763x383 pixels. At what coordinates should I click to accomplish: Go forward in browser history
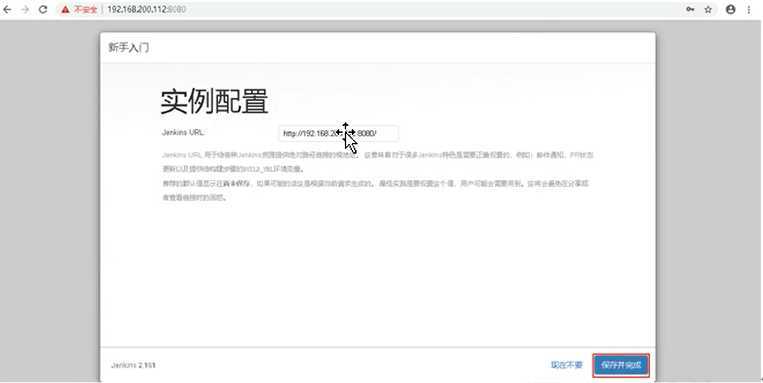pos(25,9)
